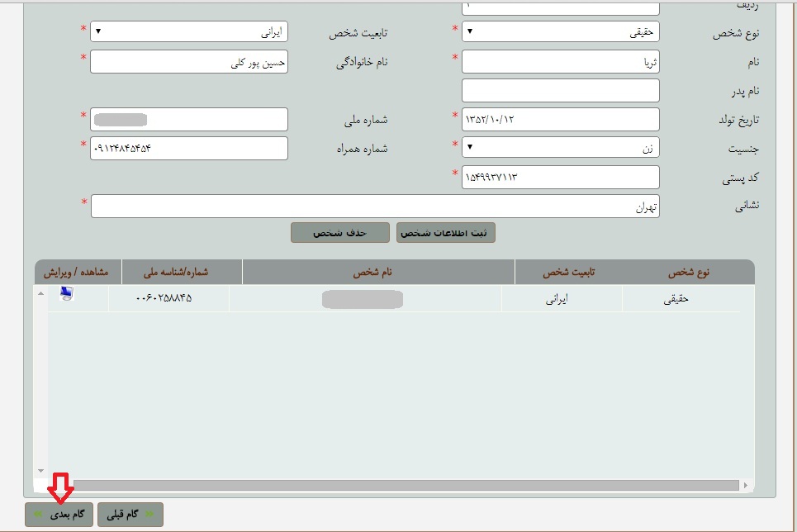The width and height of the screenshot is (797, 532).
Task: Click the table's horizontal scrollbar
Action: 406,485
